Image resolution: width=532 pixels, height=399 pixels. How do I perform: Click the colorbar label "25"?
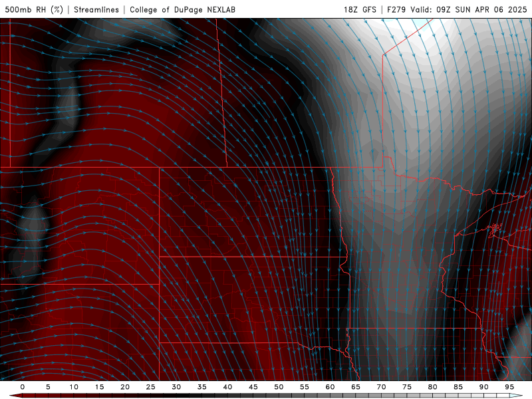151,387
